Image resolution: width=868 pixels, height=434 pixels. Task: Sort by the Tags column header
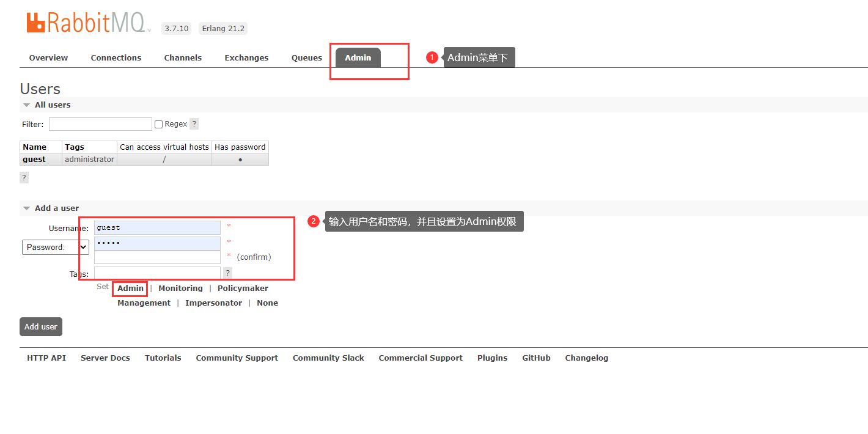(x=89, y=147)
